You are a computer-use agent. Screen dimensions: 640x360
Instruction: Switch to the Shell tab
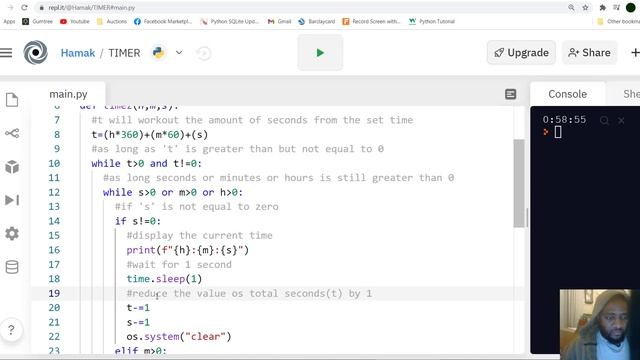[631, 94]
